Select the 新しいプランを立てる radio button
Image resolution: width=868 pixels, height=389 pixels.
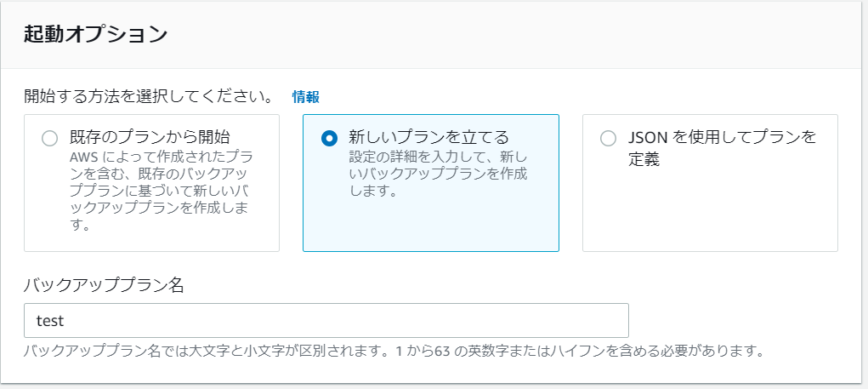coord(329,139)
